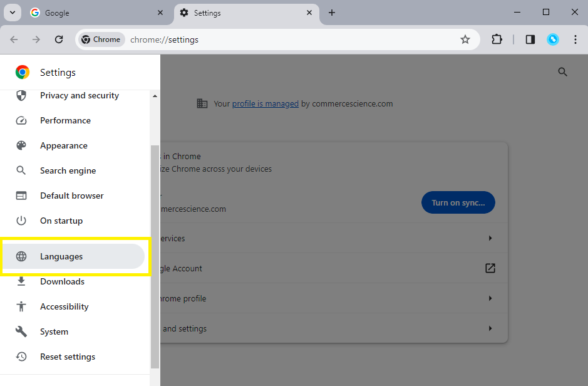
Task: Click the open-in-new-window icon for Google Account
Action: 490,268
